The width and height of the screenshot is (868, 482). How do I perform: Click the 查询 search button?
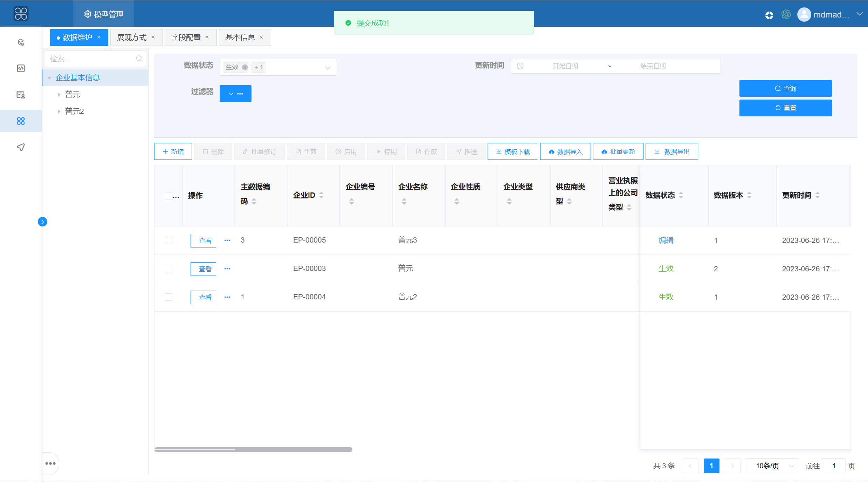click(x=785, y=88)
